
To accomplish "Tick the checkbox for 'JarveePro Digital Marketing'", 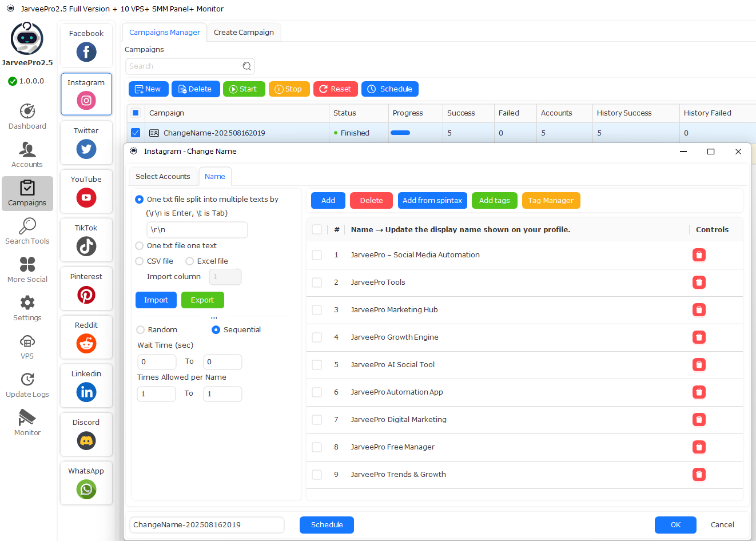I will pyautogui.click(x=317, y=420).
